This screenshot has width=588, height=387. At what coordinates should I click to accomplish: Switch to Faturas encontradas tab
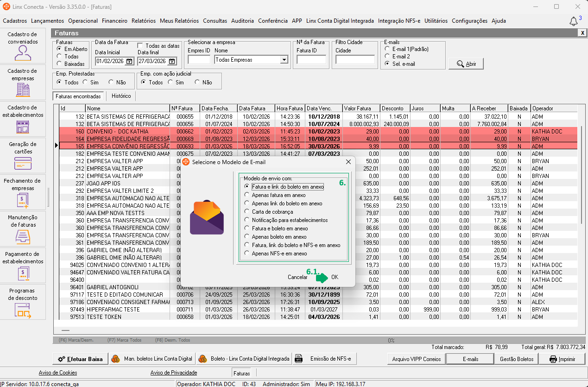pyautogui.click(x=78, y=96)
